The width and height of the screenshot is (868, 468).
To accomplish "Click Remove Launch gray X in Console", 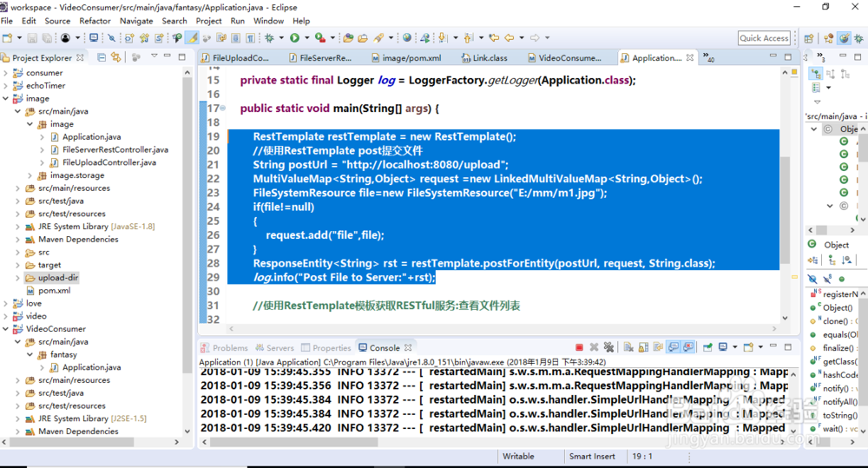I will click(594, 347).
